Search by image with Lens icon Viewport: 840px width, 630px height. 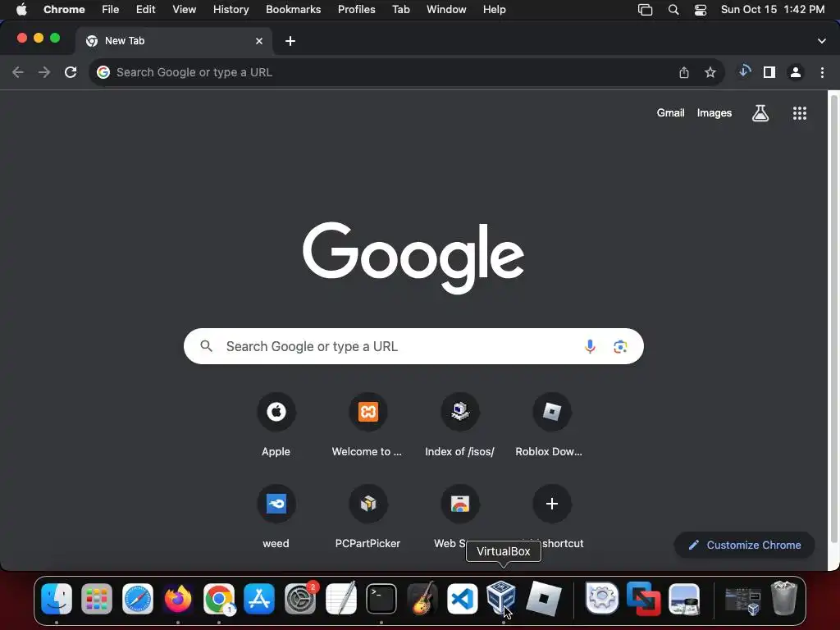coord(620,347)
